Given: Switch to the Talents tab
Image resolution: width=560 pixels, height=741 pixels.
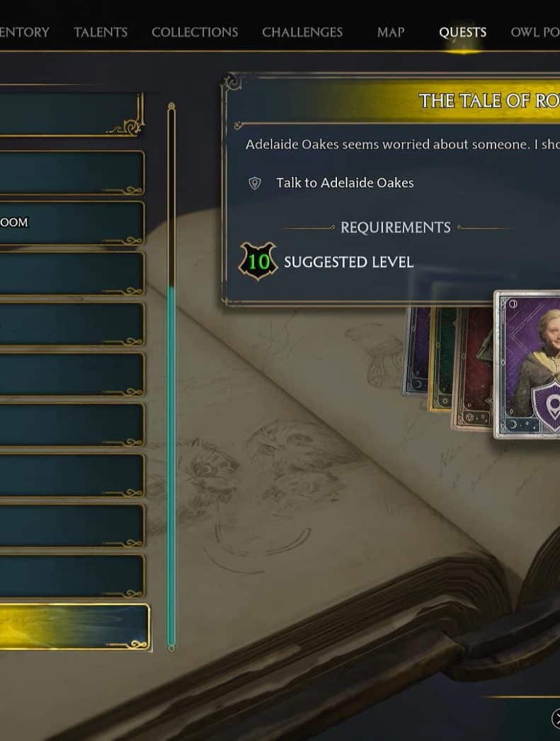Looking at the screenshot, I should pyautogui.click(x=101, y=32).
